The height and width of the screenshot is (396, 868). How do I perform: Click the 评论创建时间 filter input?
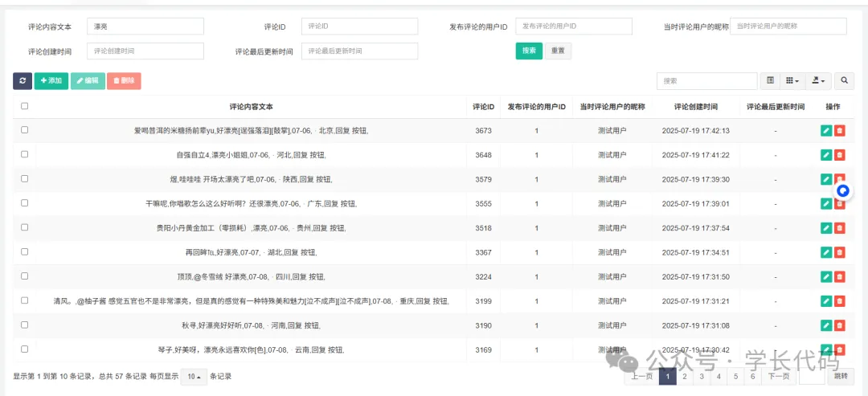[145, 51]
